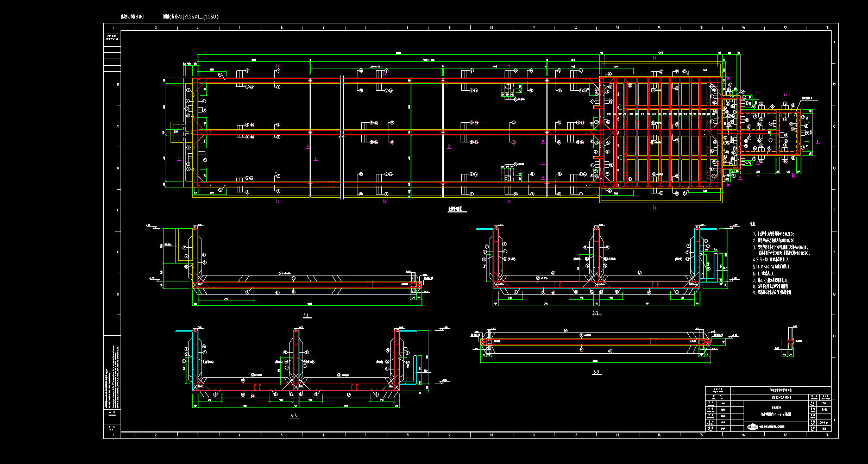
Task: Click the plan view title under the top drawing
Action: (457, 209)
